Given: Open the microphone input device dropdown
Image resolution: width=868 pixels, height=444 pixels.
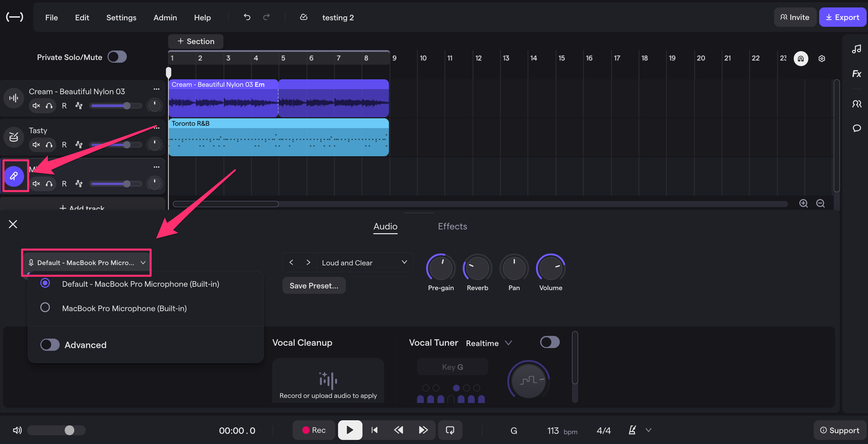Looking at the screenshot, I should [87, 263].
